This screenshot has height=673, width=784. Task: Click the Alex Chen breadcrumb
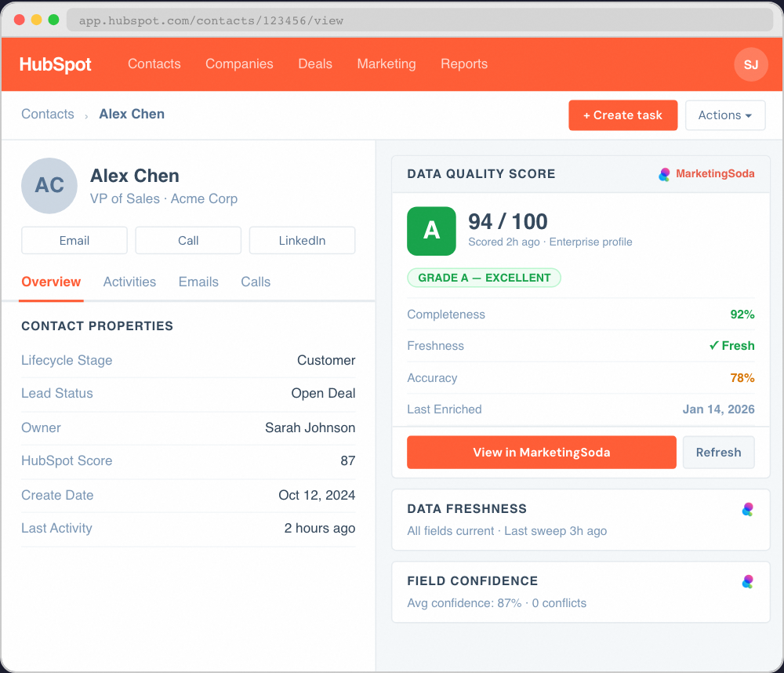(132, 114)
